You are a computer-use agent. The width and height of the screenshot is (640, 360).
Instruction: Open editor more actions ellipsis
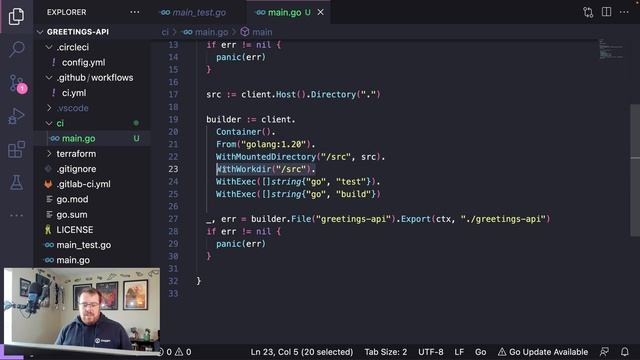click(624, 12)
